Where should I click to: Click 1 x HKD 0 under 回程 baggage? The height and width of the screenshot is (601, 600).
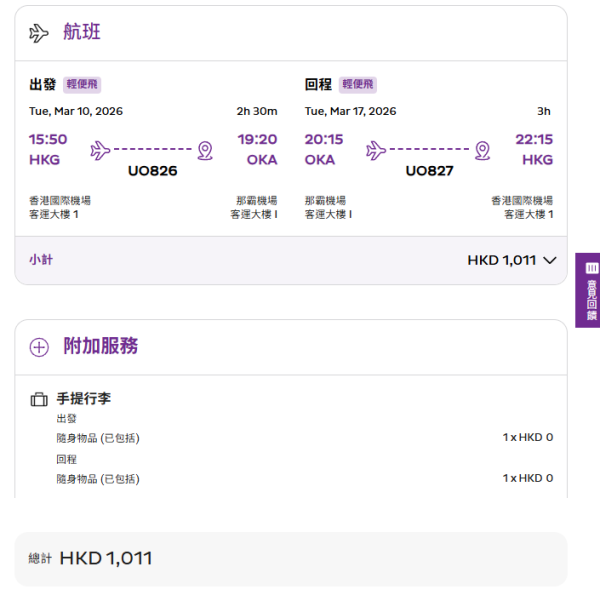(x=528, y=478)
